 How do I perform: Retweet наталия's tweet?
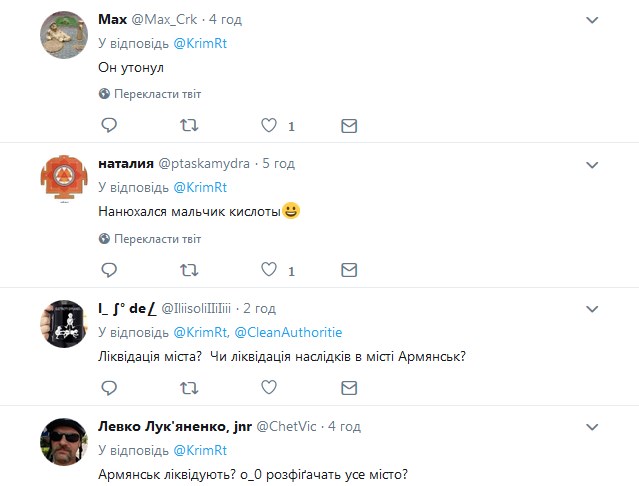[188, 271]
